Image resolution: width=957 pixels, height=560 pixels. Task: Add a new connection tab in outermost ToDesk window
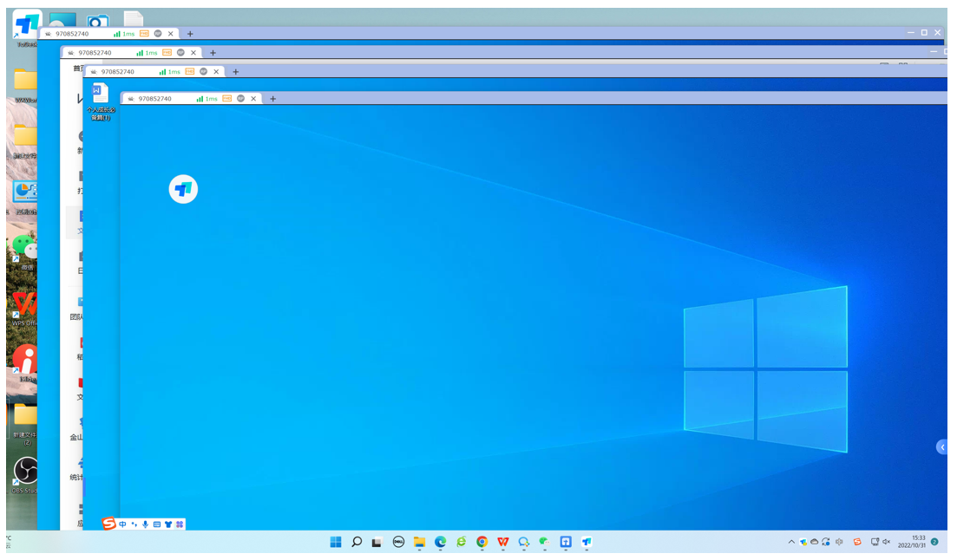(x=190, y=34)
